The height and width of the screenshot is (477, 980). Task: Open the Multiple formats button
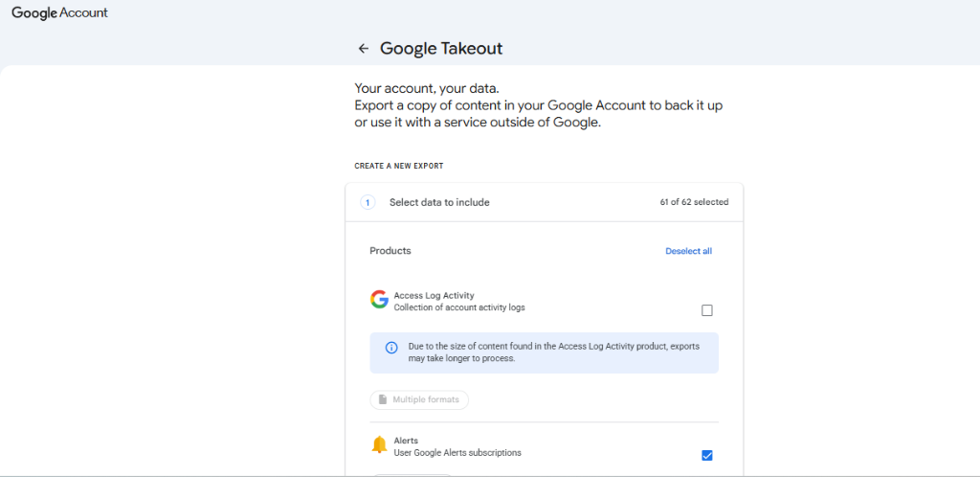pyautogui.click(x=419, y=399)
